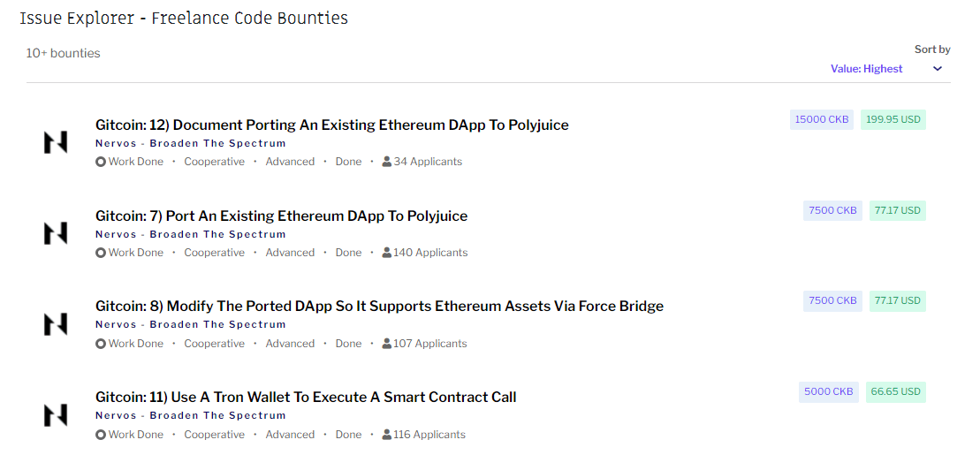
Task: Click Work Done status circle on Force Bridge bounty
Action: pyautogui.click(x=101, y=344)
